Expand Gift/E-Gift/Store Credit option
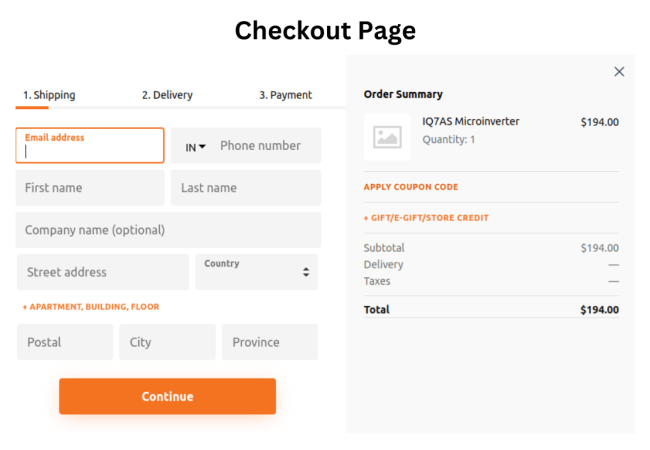Image resolution: width=650 pixels, height=450 pixels. click(426, 217)
